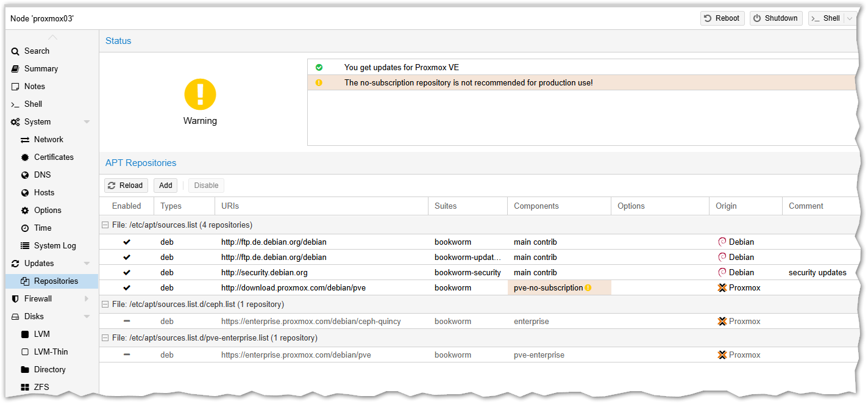The width and height of the screenshot is (868, 404).
Task: Click the ZFS grid icon
Action: pyautogui.click(x=25, y=388)
